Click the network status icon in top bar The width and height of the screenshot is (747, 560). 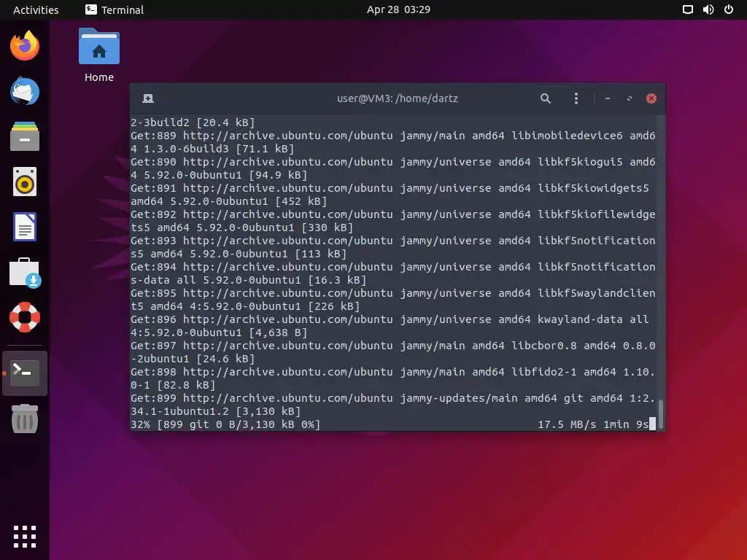pyautogui.click(x=687, y=9)
